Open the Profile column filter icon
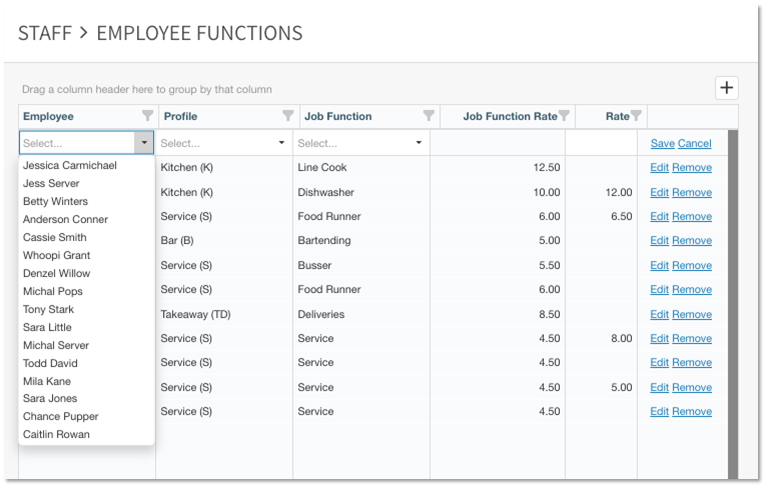 point(288,116)
